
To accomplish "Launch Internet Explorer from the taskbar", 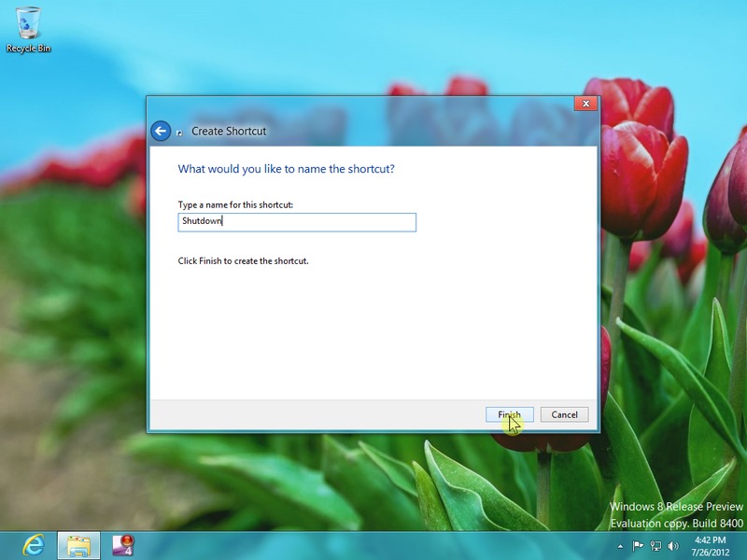I will [34, 545].
